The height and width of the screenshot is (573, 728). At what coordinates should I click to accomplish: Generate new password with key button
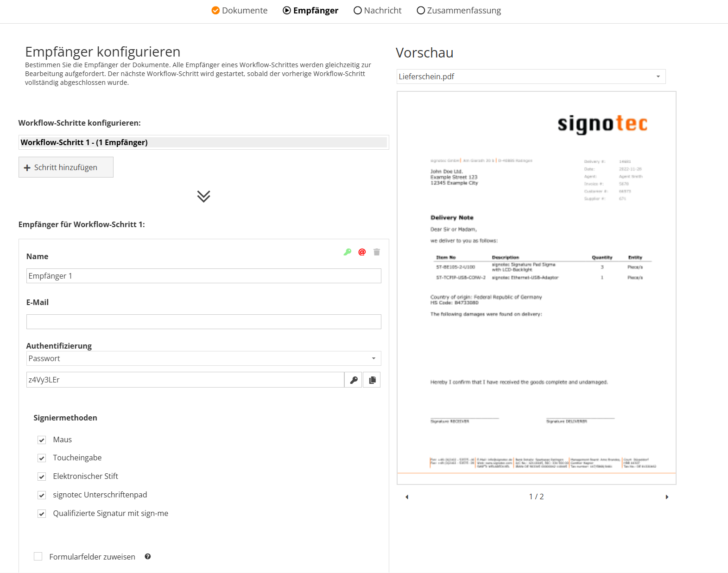coord(354,380)
